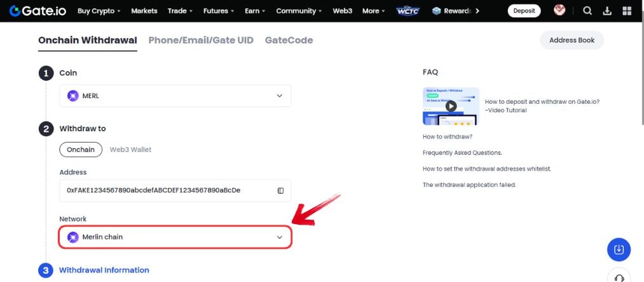Viewport: 644px width, 282px height.
Task: Select the Onchain withdraw option
Action: pos(81,150)
